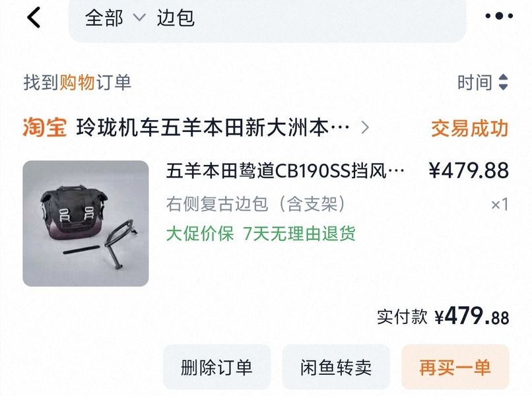Click 删除订单 button
Screen dimensions: 532x396
[216, 367]
